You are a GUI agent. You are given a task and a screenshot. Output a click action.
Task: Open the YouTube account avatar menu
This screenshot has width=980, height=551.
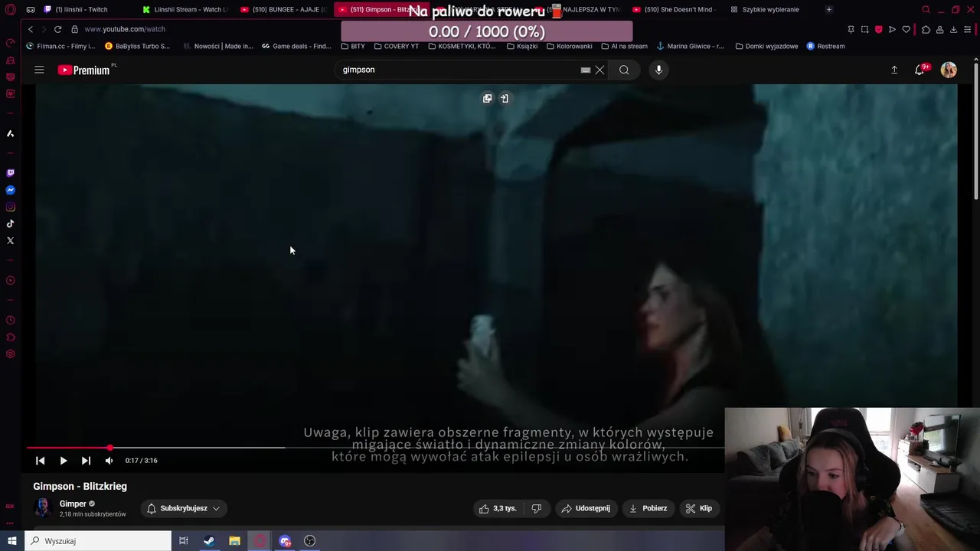949,70
